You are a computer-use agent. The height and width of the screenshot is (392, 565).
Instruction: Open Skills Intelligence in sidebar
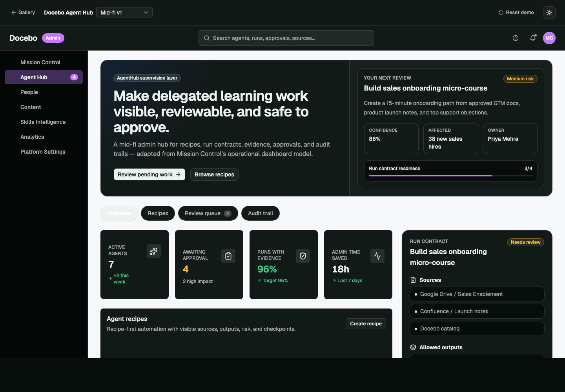44,122
